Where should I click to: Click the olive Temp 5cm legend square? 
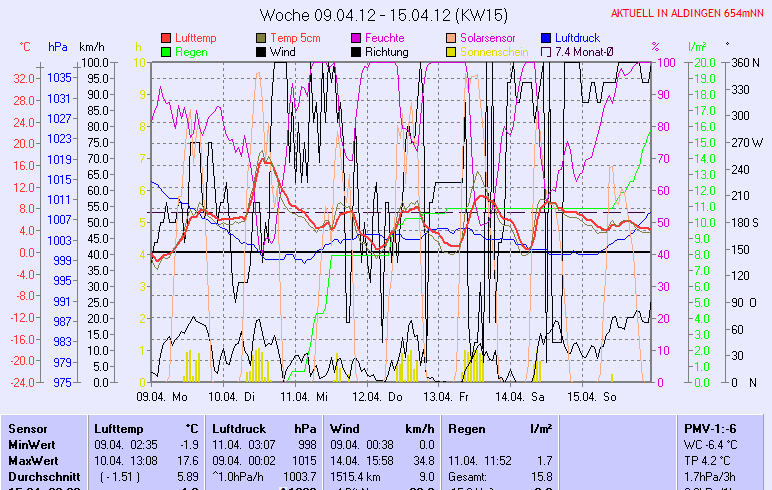point(262,38)
